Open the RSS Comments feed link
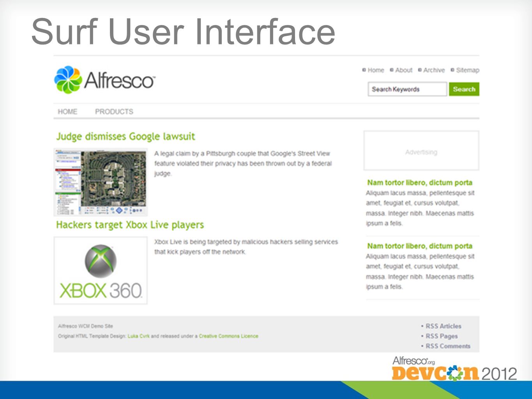Image resolution: width=532 pixels, height=399 pixels. [448, 346]
